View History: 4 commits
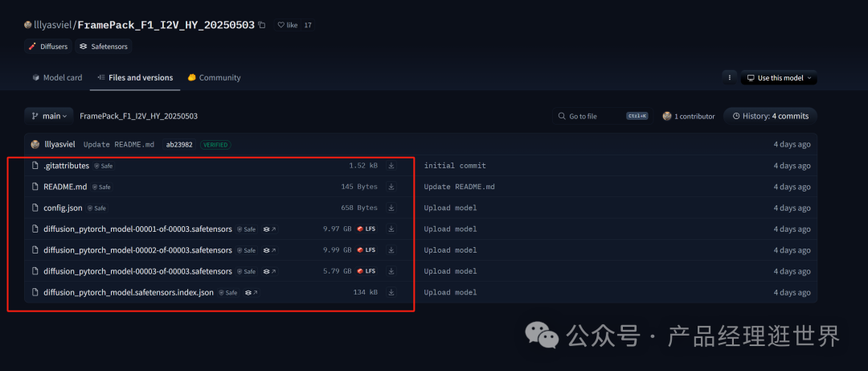Image resolution: width=868 pixels, height=371 pixels. click(770, 116)
